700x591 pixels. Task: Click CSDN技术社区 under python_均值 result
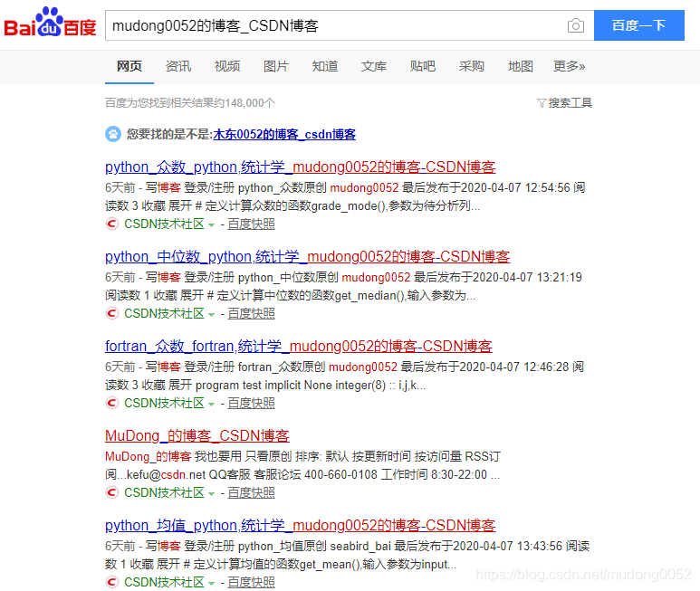click(x=164, y=583)
